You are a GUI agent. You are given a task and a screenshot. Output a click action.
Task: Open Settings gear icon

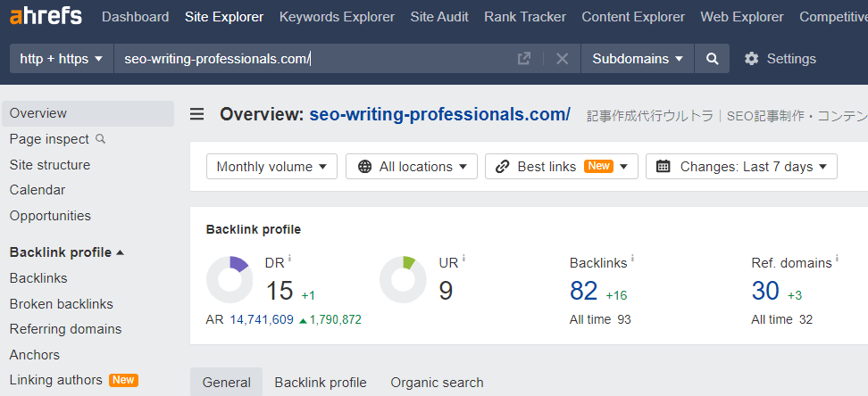752,59
